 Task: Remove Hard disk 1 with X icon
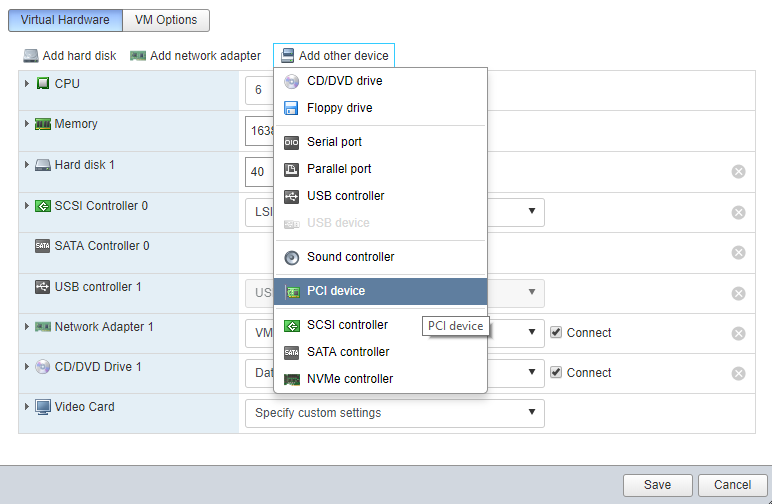(738, 172)
